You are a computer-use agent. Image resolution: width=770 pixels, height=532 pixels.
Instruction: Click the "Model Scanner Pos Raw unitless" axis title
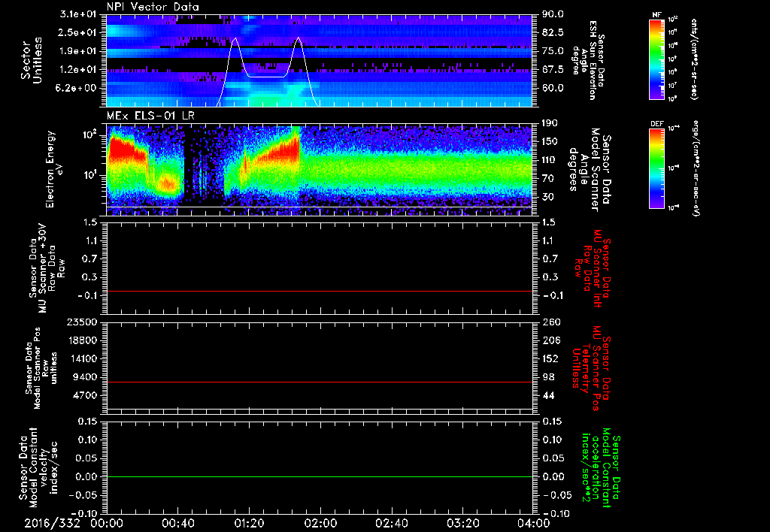pos(41,368)
